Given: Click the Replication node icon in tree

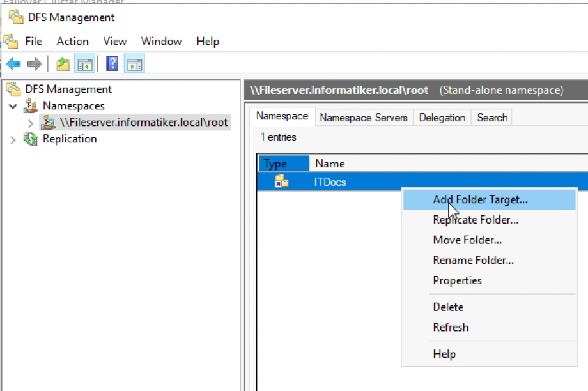Looking at the screenshot, I should pyautogui.click(x=31, y=139).
